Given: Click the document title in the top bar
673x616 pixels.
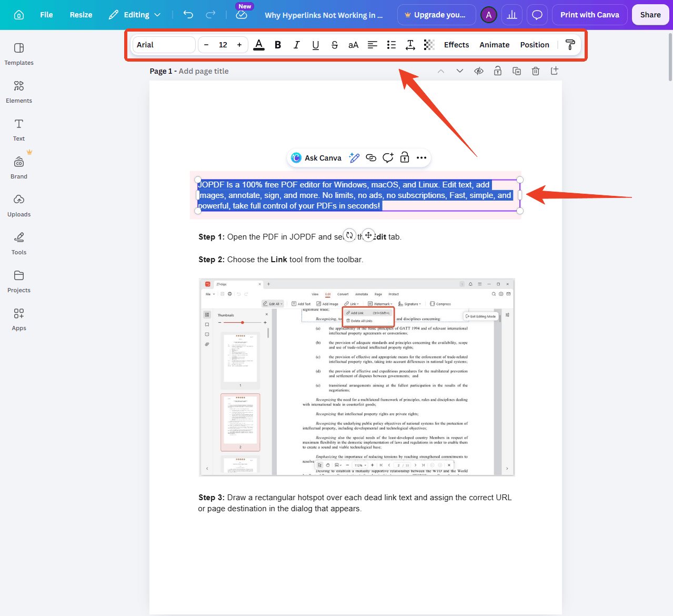Looking at the screenshot, I should point(324,15).
